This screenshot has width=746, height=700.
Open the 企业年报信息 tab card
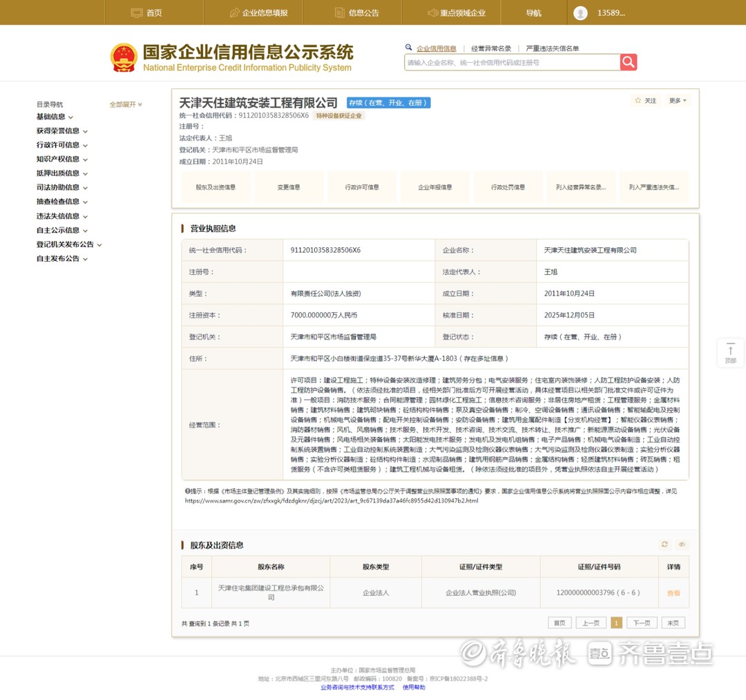[435, 187]
